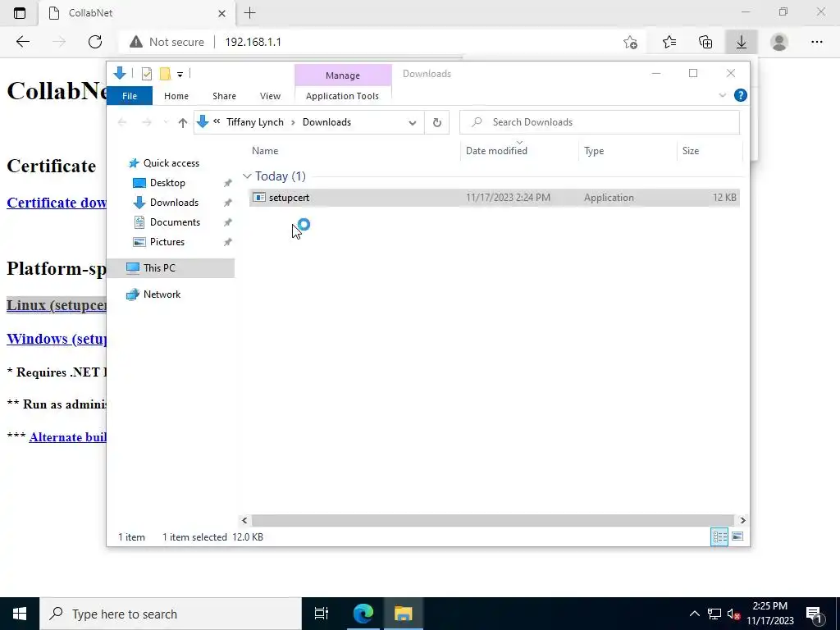Click the File Explorer taskbar icon

point(404,614)
